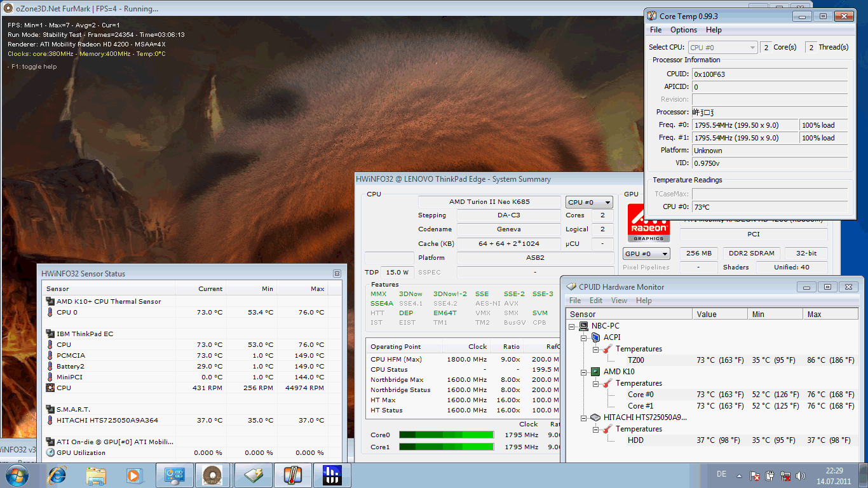Click the thermometer icon next to Battery2

pyautogui.click(x=50, y=366)
